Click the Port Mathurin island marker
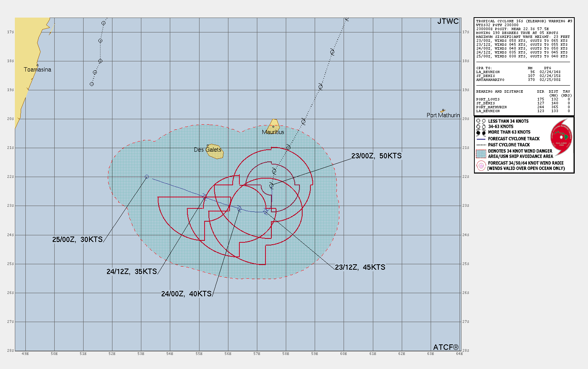588x369 pixels. click(x=443, y=111)
